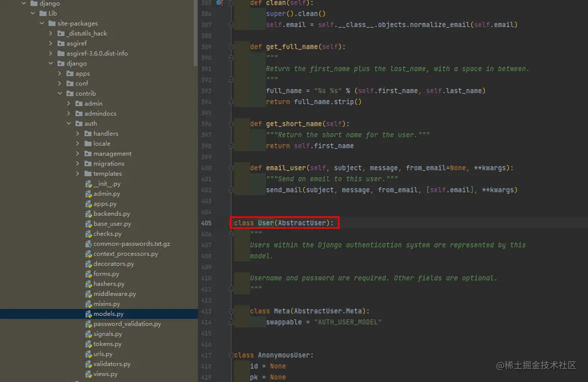588x382 pixels.
Task: Fold the Meta class at line 413
Action: [x=231, y=311]
